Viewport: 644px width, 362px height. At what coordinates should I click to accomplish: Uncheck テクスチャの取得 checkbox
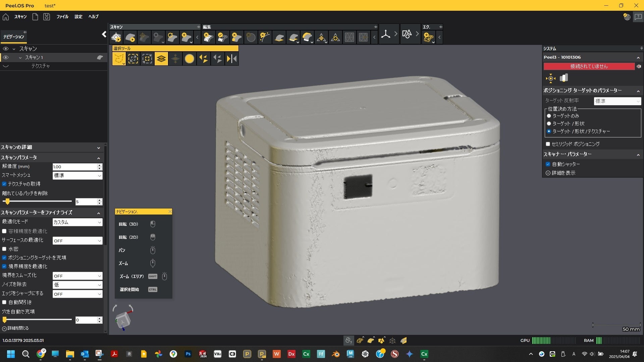click(4, 184)
